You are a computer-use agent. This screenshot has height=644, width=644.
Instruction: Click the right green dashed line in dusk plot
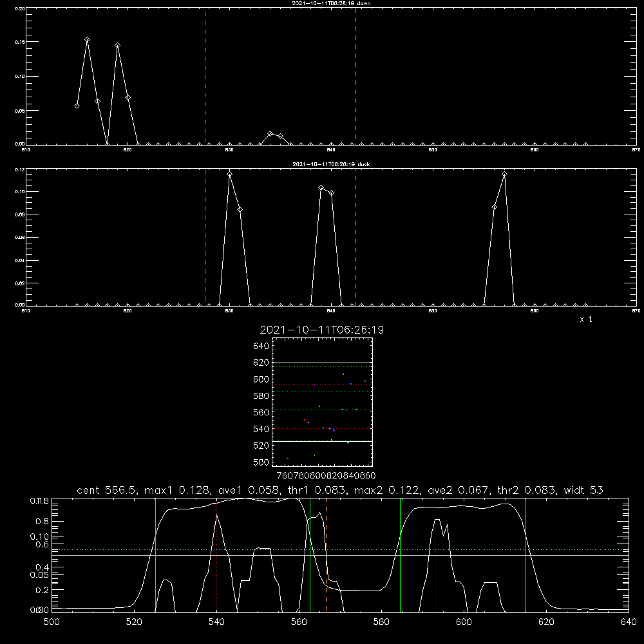[x=355, y=238]
